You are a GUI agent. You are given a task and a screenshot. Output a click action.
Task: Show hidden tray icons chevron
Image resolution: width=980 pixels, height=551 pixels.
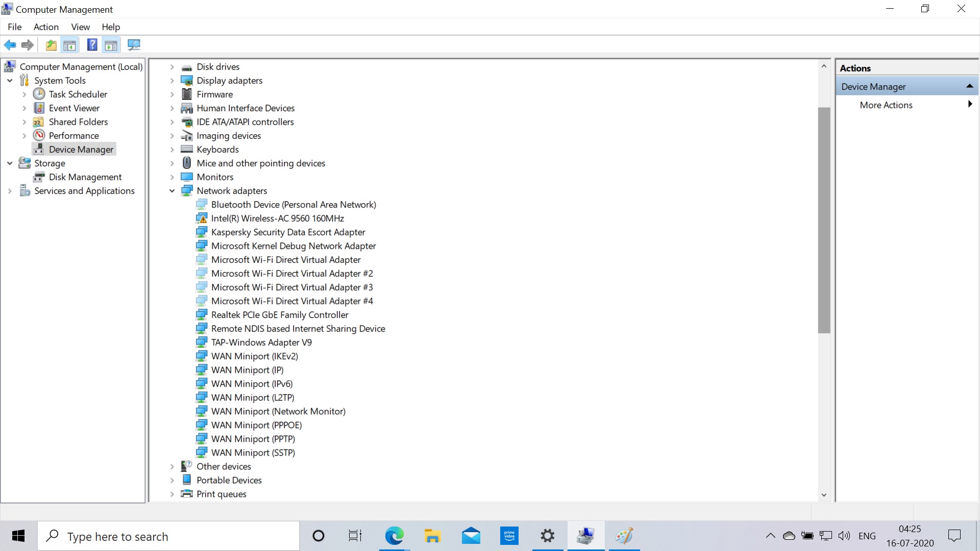[x=770, y=536]
